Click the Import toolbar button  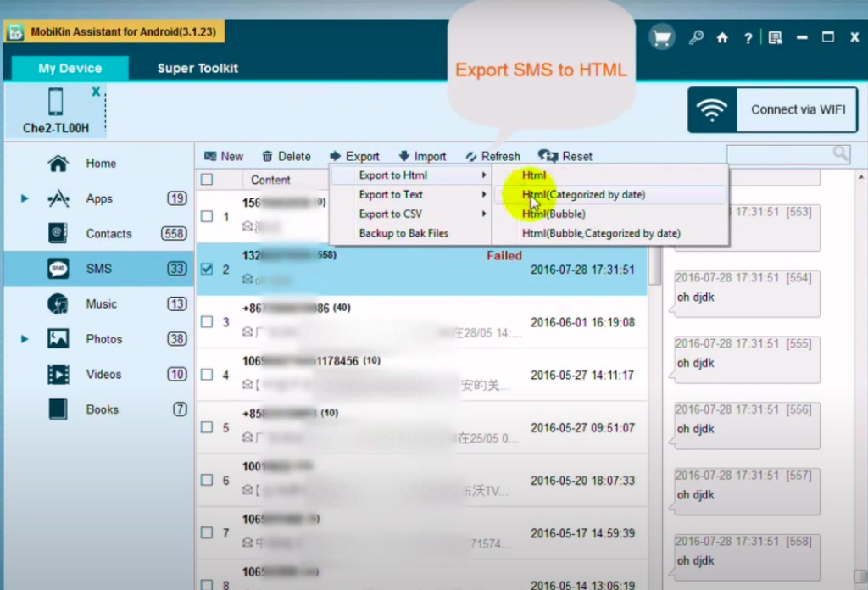(x=422, y=156)
